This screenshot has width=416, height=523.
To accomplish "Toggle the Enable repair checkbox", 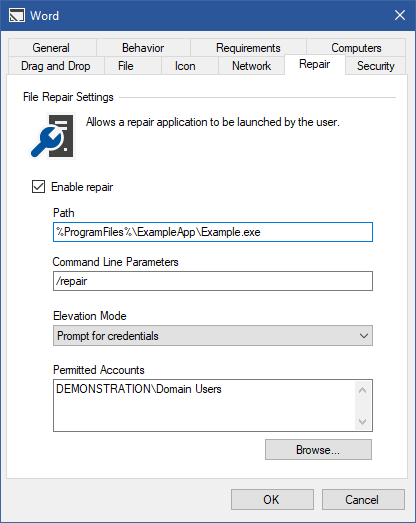I will coord(38,186).
